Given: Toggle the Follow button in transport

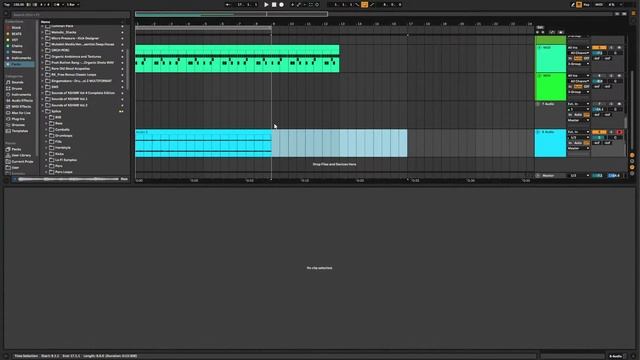Looking at the screenshot, I should [228, 4].
